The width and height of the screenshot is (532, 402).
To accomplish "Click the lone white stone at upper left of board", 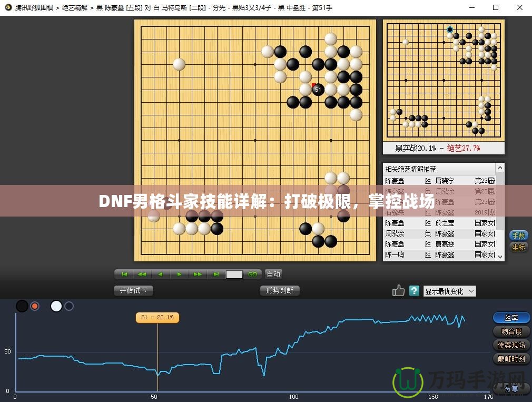I will click(x=179, y=64).
